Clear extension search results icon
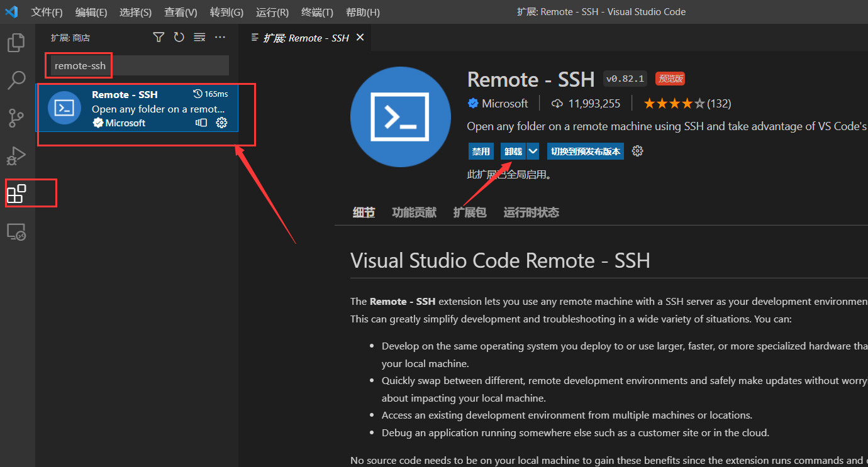 coord(199,38)
